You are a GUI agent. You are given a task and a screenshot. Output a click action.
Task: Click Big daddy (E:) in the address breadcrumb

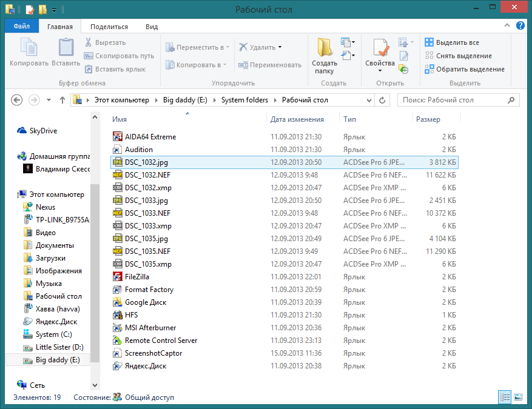click(185, 100)
